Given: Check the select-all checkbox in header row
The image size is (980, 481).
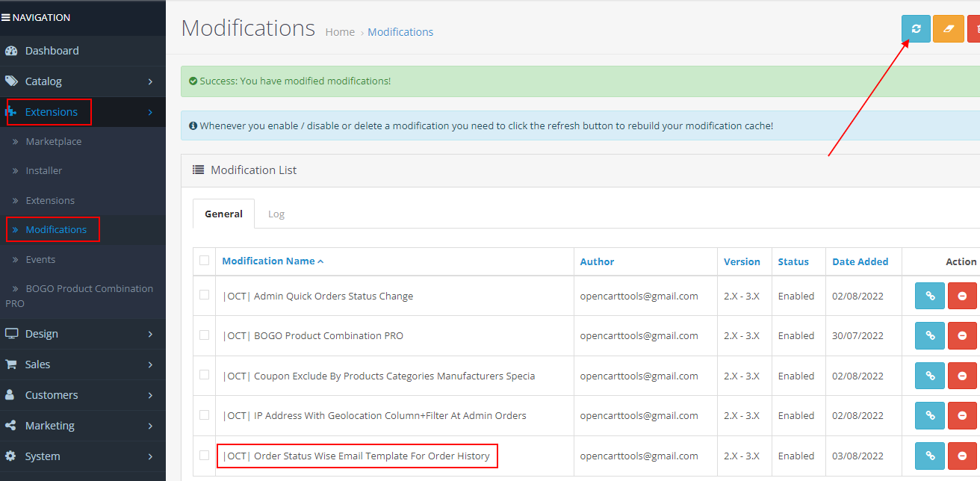Looking at the screenshot, I should coord(204,261).
